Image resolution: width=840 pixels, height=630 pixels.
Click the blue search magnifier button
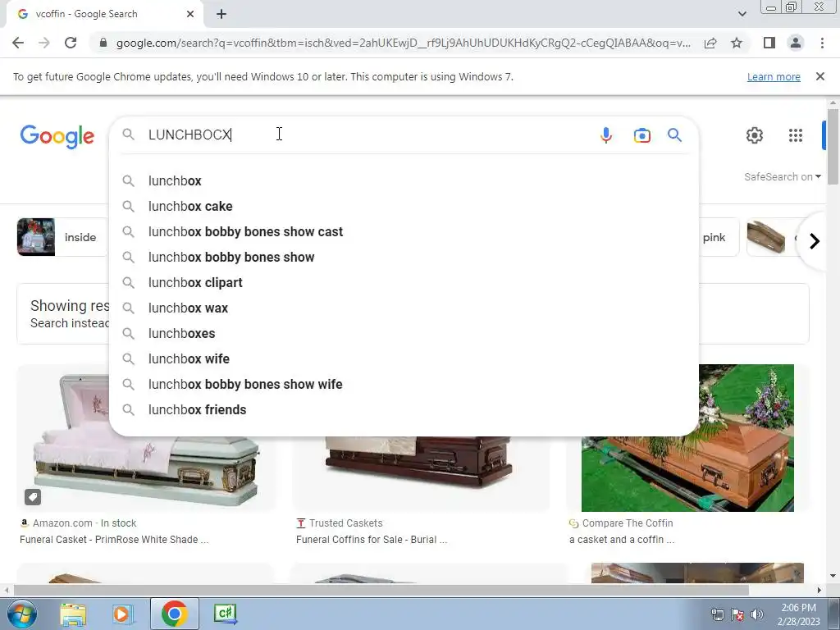pyautogui.click(x=674, y=135)
